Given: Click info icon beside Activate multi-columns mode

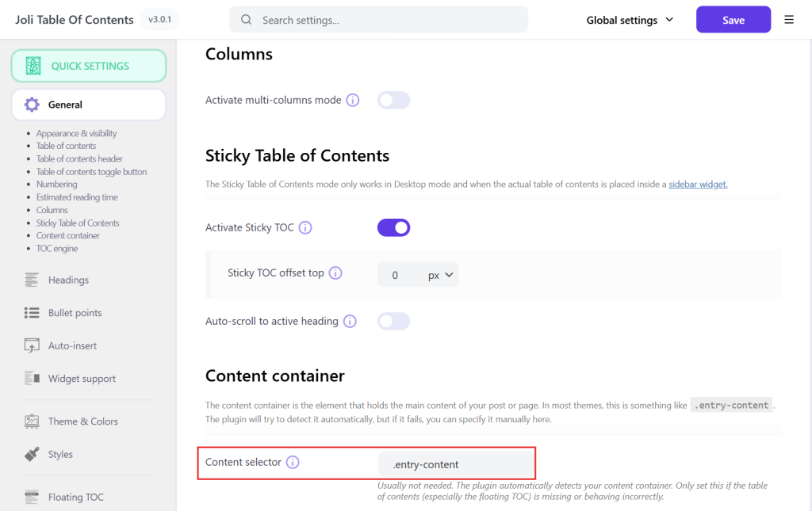Looking at the screenshot, I should tap(353, 101).
